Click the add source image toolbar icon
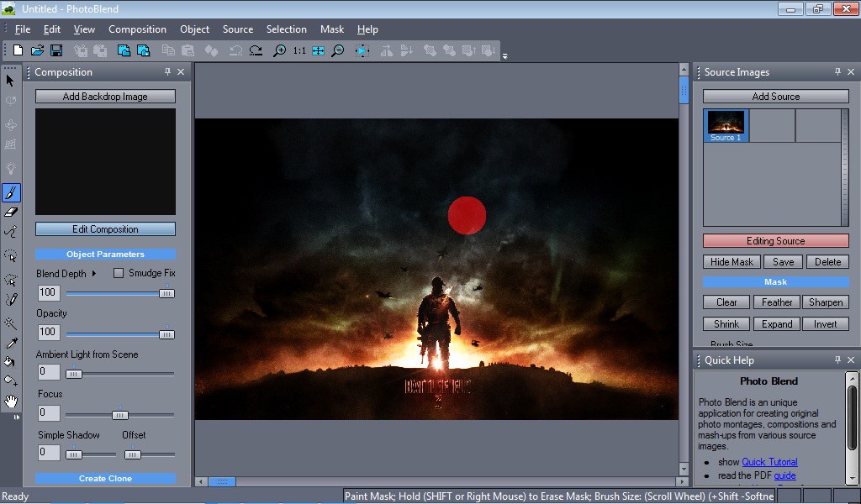 (x=143, y=50)
